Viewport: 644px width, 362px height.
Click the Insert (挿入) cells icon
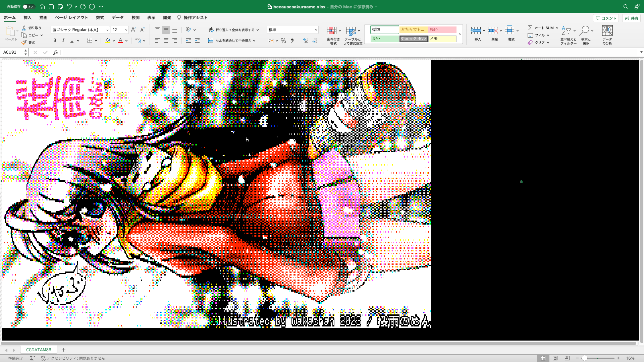coord(476,31)
